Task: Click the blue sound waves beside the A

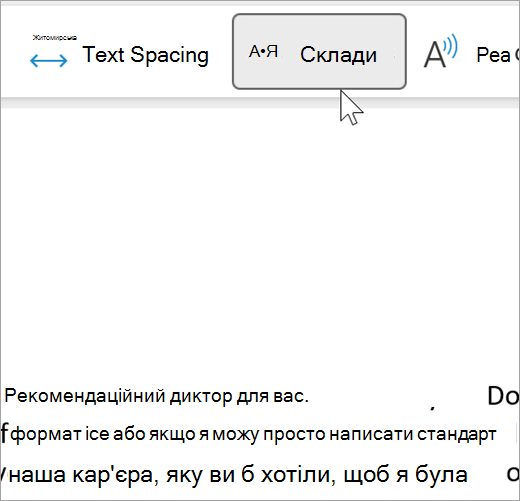Action: (451, 45)
